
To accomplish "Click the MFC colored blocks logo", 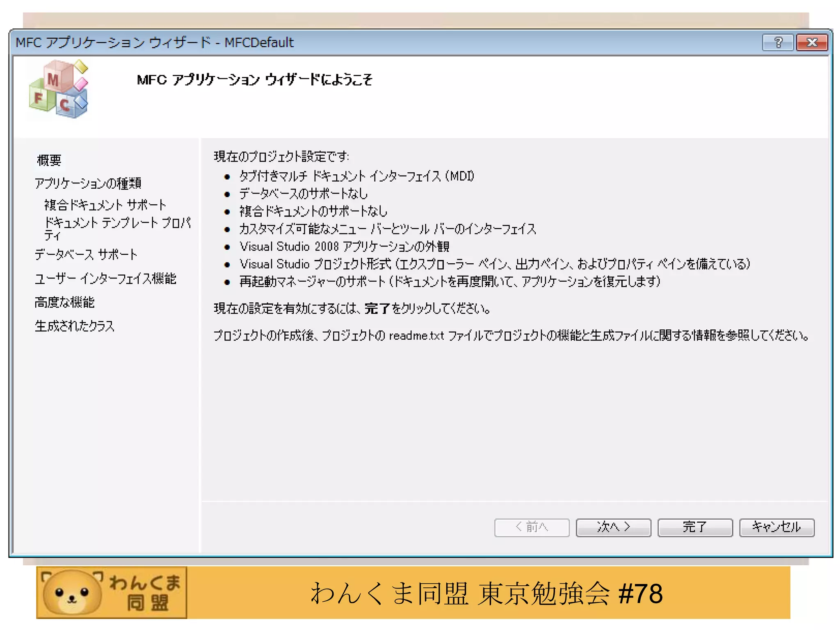I will pyautogui.click(x=59, y=89).
